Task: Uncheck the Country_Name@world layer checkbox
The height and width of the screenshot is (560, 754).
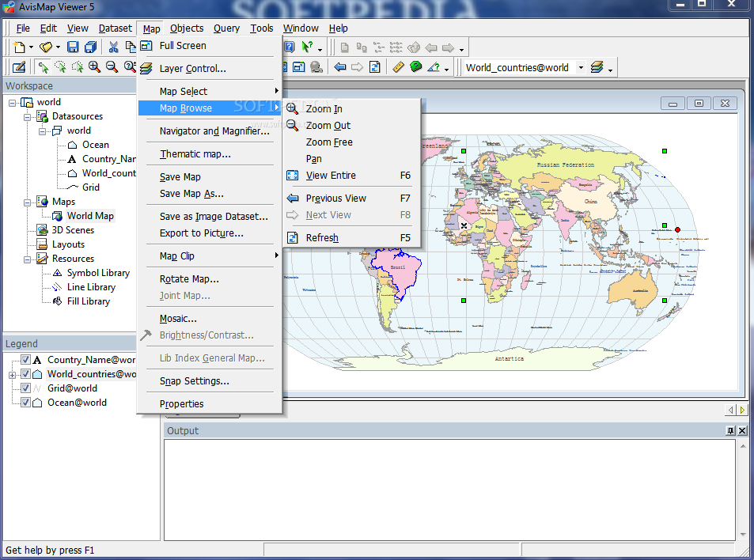Action: [25, 360]
